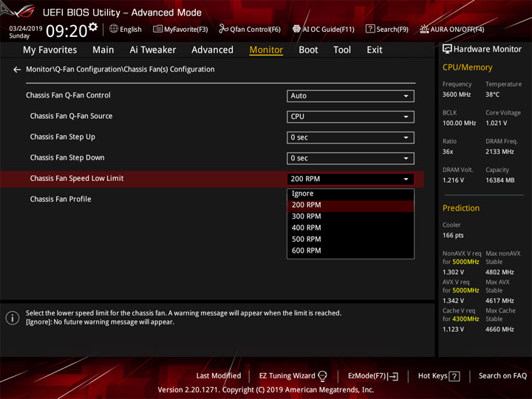Open Chassis Fan Step Up dropdown

(x=350, y=137)
